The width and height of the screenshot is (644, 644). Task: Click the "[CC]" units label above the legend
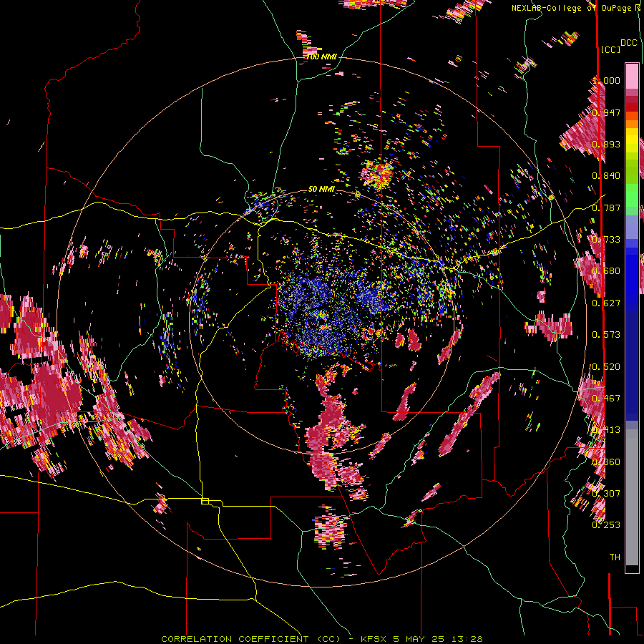(610, 49)
